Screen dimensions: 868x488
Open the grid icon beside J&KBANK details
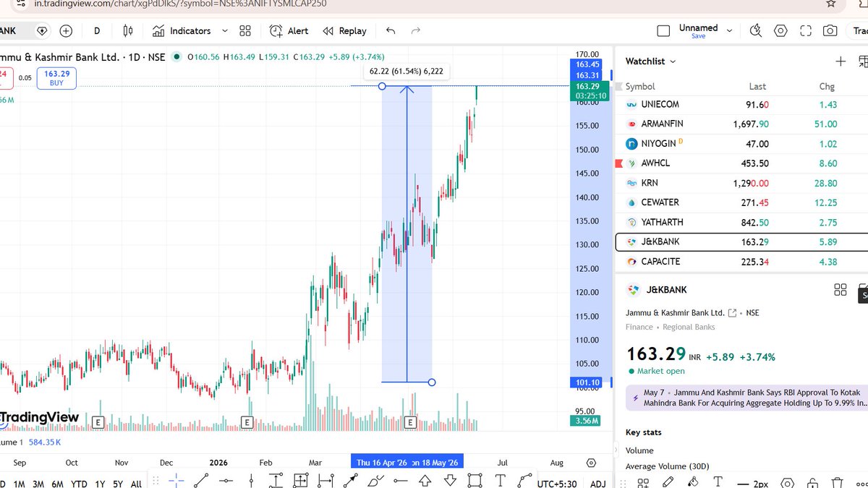(x=841, y=290)
